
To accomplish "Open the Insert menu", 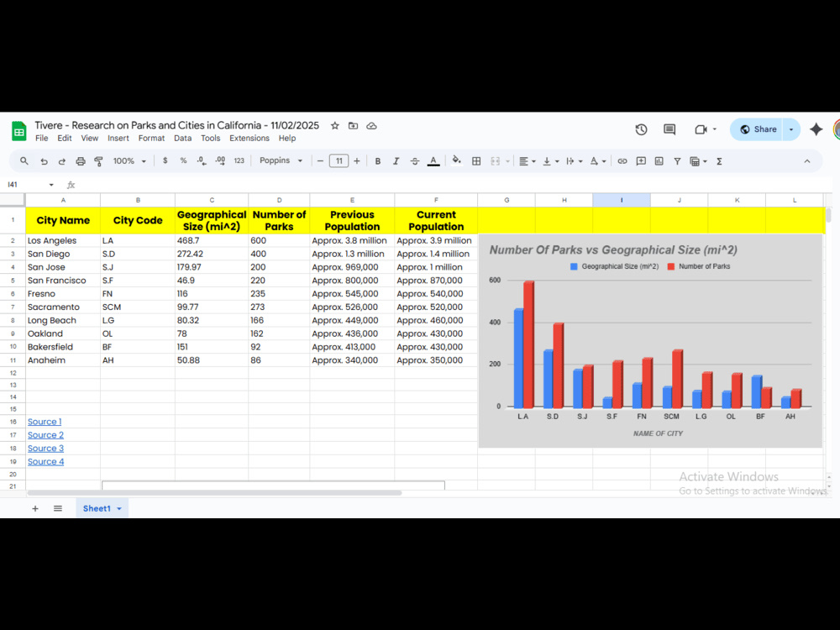I will pyautogui.click(x=118, y=139).
